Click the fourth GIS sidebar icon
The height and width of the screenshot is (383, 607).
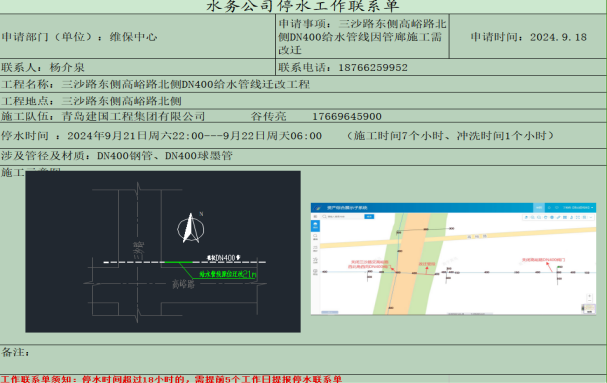[x=316, y=261]
